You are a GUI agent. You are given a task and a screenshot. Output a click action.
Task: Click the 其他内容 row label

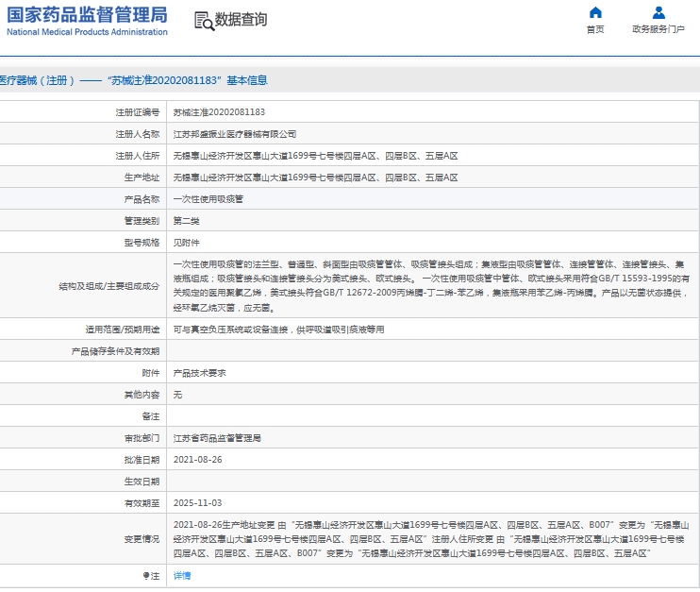pos(142,395)
